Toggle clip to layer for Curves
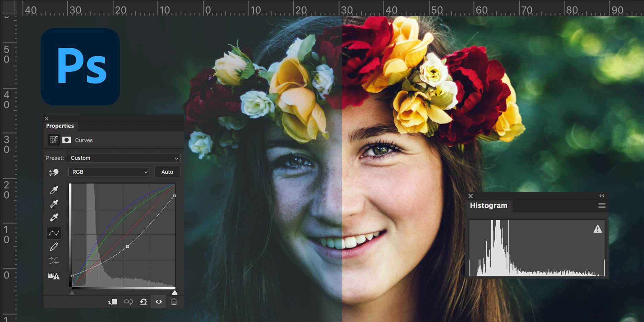 pos(112,302)
